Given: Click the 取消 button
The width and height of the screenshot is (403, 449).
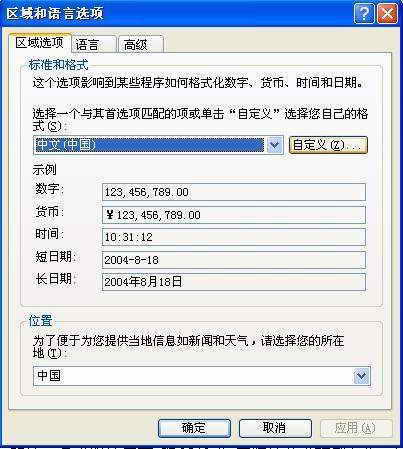Looking at the screenshot, I should 275,428.
